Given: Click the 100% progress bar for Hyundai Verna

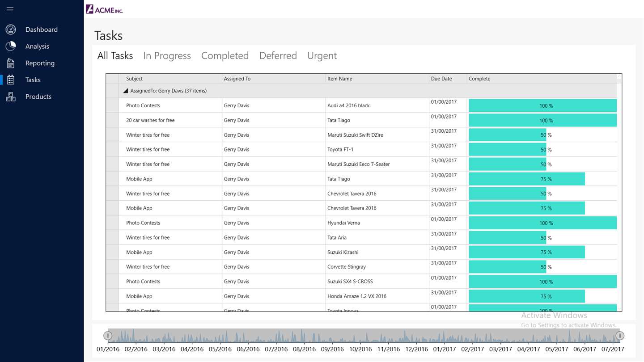Looking at the screenshot, I should coord(542,223).
